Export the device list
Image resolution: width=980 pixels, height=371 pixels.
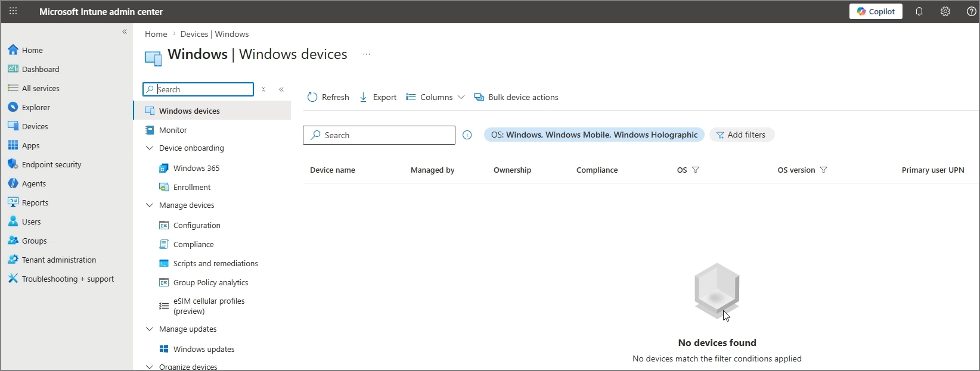click(x=378, y=97)
